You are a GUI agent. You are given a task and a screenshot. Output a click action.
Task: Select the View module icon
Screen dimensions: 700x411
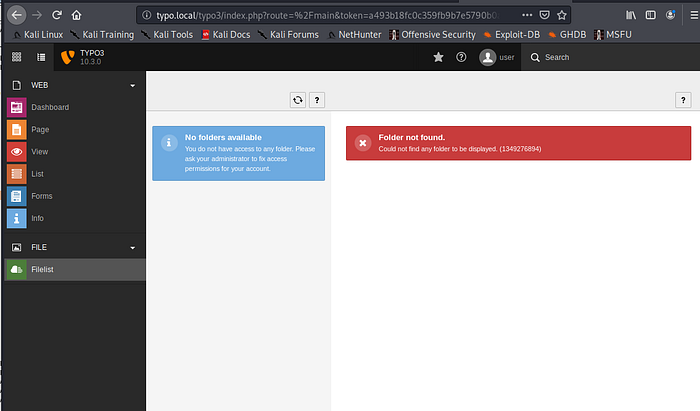click(16, 151)
